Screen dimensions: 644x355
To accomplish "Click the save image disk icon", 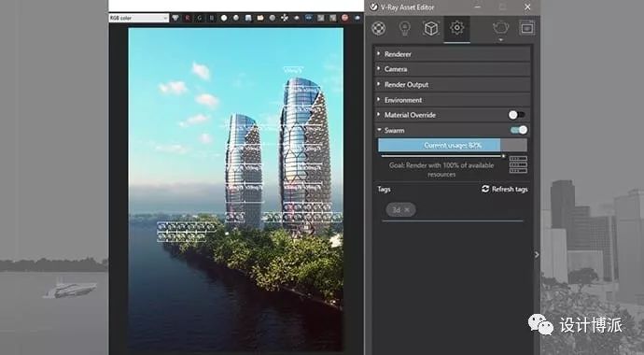I will pos(248,18).
